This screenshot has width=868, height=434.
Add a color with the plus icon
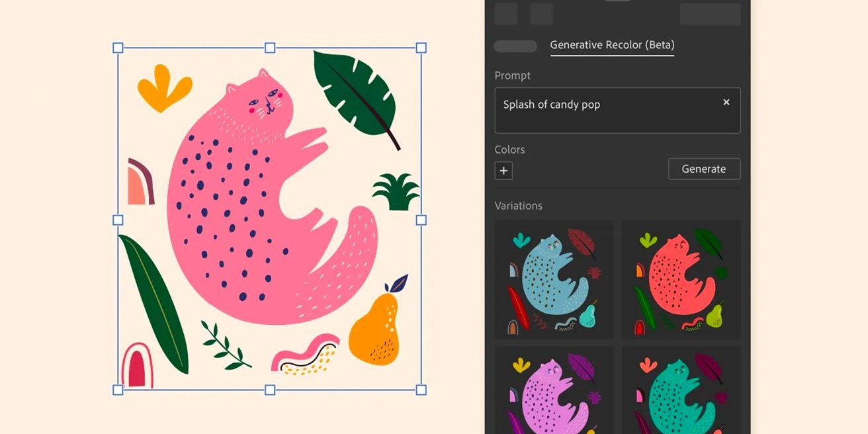(503, 171)
